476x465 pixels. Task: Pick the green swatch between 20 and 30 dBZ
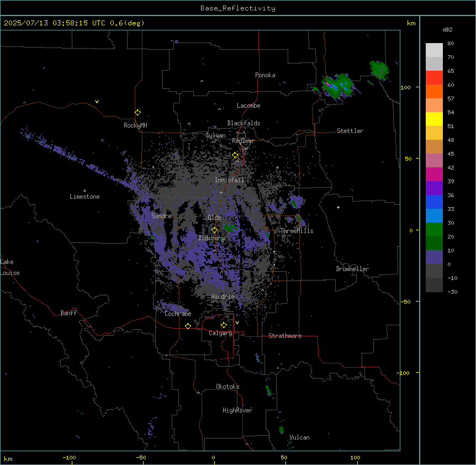pyautogui.click(x=434, y=230)
